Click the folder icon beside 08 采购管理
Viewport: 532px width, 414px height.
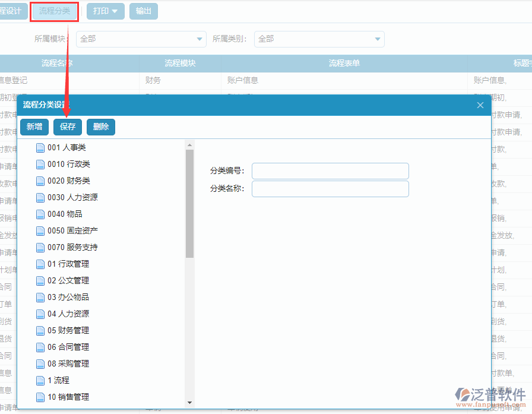coord(40,364)
